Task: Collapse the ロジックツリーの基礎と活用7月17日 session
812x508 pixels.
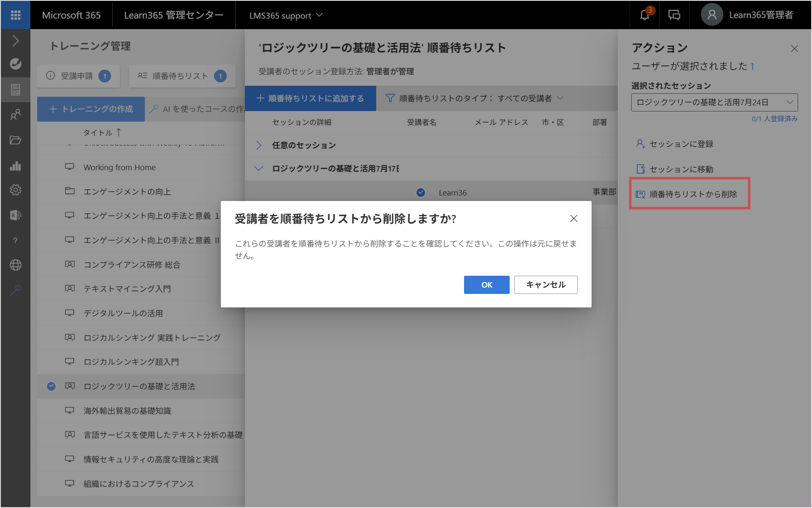Action: coord(259,168)
